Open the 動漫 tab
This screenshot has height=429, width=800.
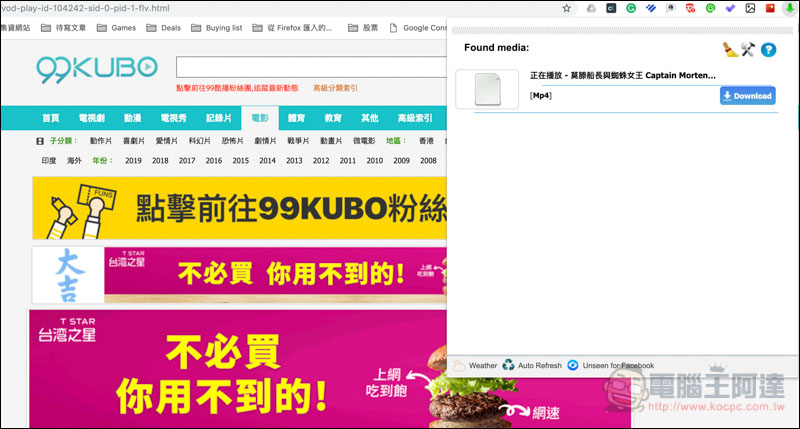[x=132, y=118]
